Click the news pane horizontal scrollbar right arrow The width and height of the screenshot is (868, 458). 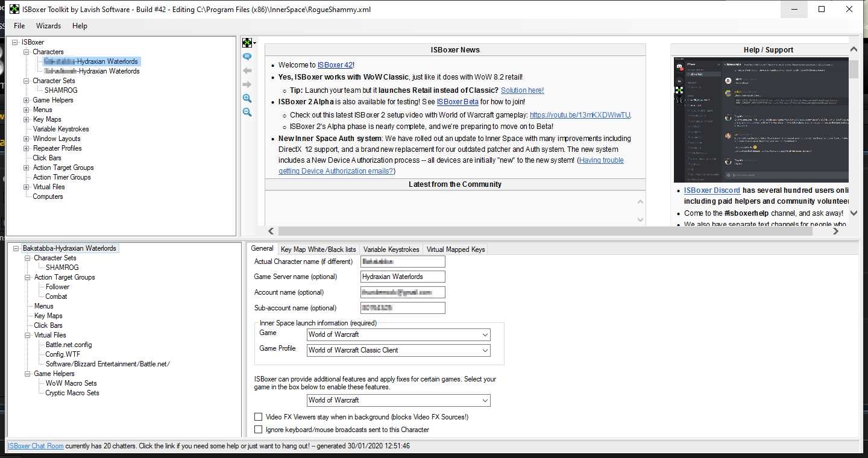835,231
